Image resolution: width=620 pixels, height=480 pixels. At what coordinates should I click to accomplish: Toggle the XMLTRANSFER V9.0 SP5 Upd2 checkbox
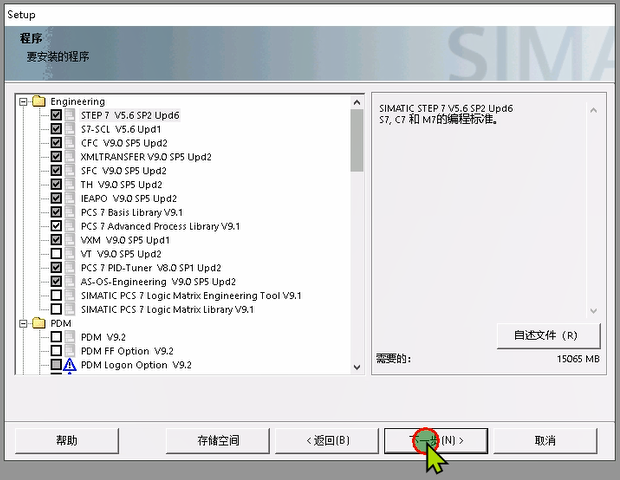[x=56, y=157]
